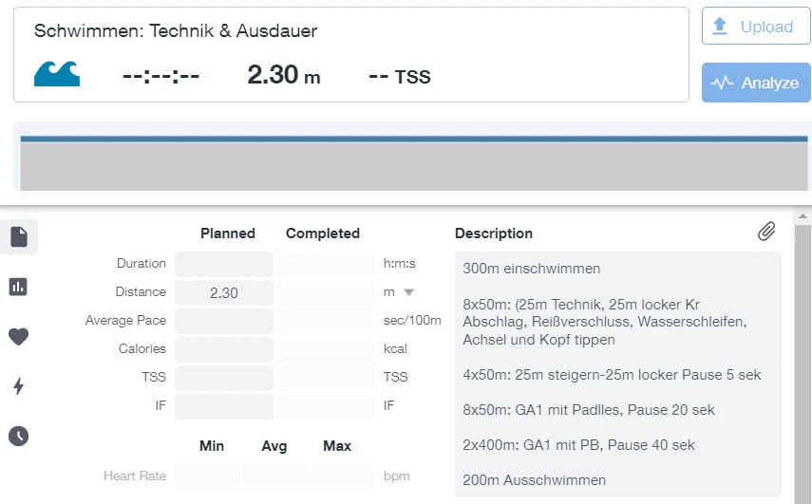The width and height of the screenshot is (812, 504).
Task: Click the kcal unit label
Action: point(395,348)
